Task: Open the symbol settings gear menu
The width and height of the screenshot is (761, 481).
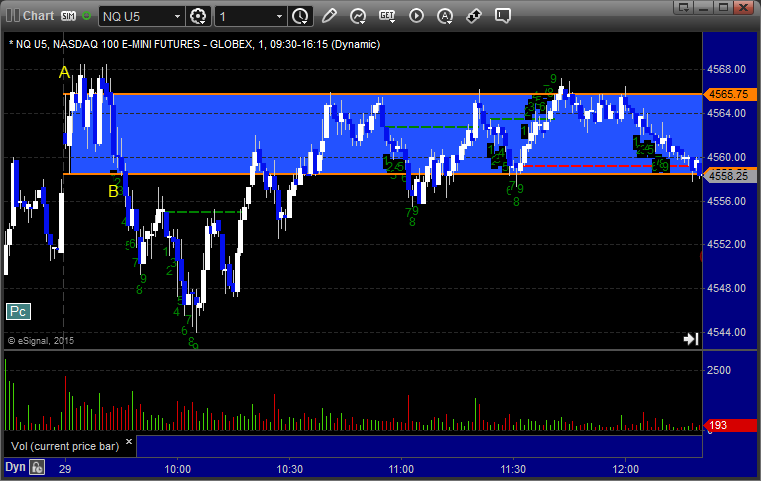Action: (x=198, y=17)
